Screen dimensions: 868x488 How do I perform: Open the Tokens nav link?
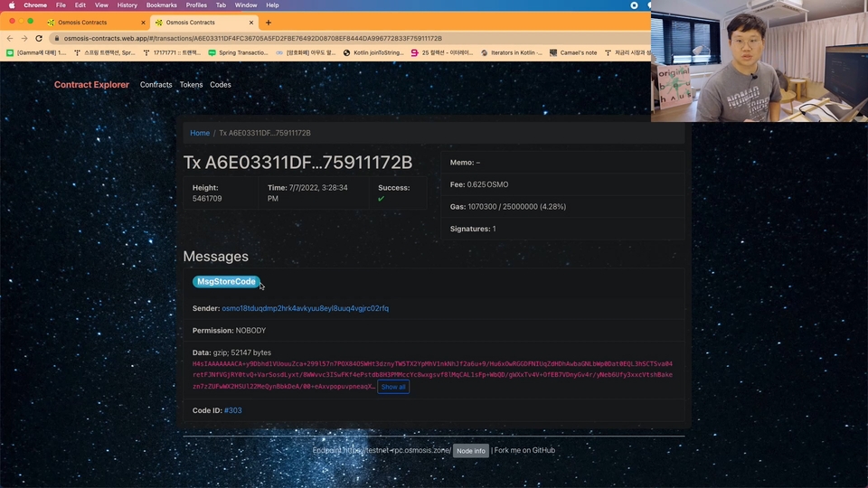coord(191,85)
